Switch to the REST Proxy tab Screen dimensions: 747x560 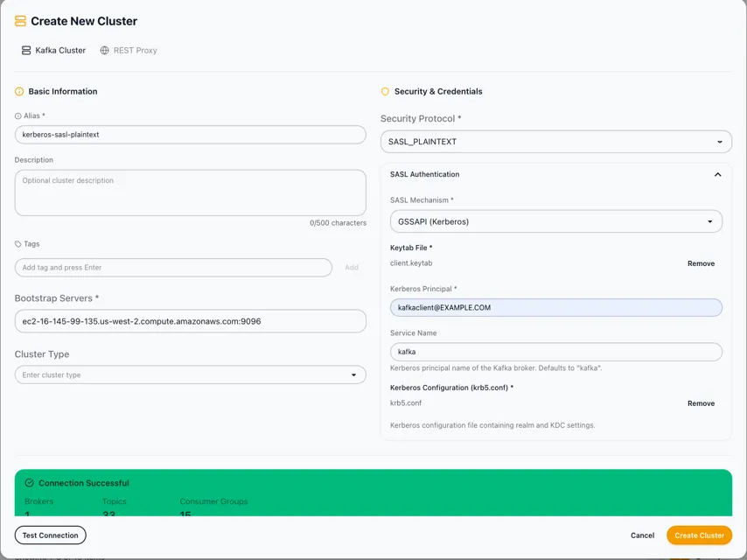129,51
